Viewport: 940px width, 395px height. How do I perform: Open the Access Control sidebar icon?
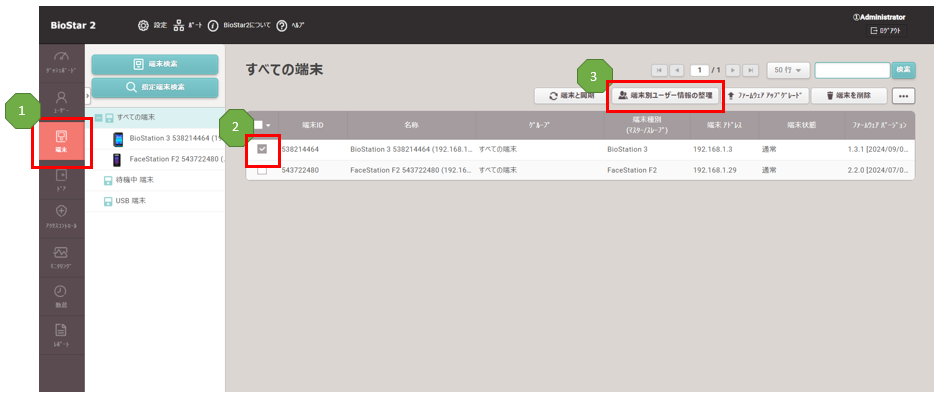62,217
